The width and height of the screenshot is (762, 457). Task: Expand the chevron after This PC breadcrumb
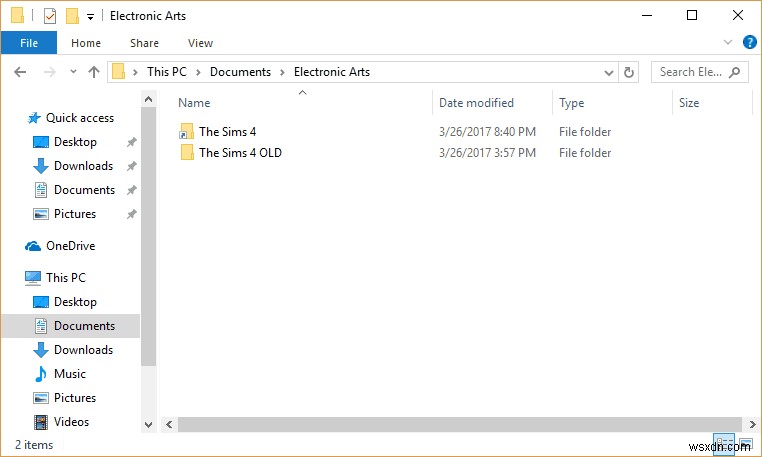pyautogui.click(x=198, y=72)
